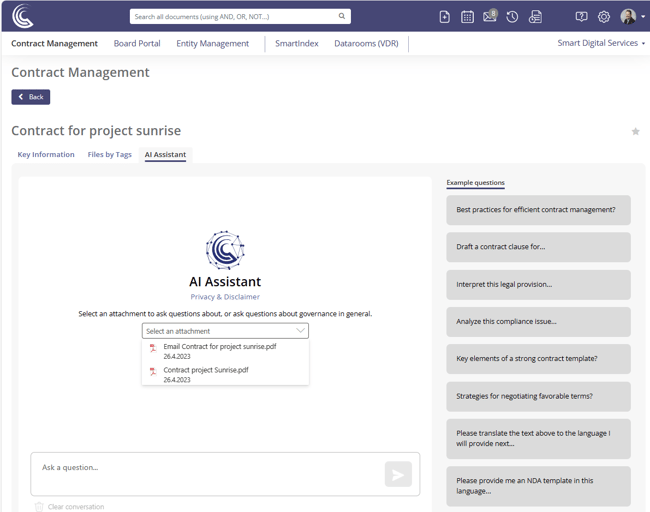Image resolution: width=650 pixels, height=512 pixels.
Task: Choose Email Contract for project sunrise.pdf
Action: (225, 351)
